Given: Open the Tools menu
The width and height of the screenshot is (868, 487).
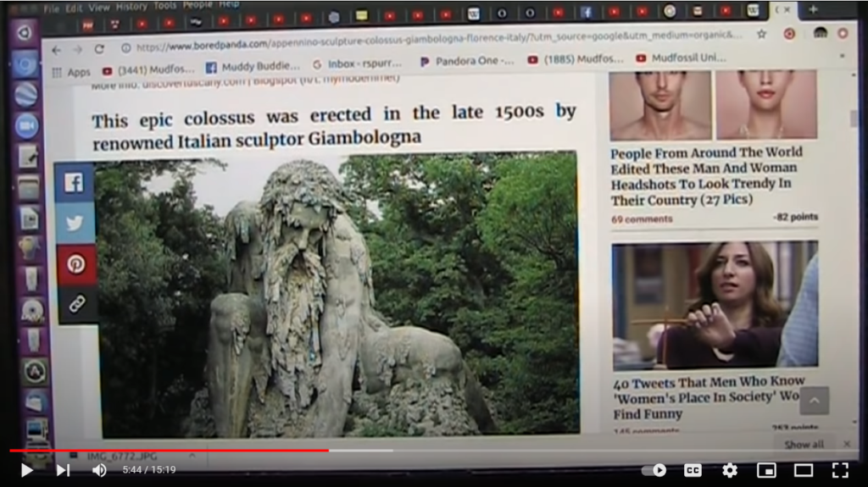Looking at the screenshot, I should pyautogui.click(x=164, y=6).
